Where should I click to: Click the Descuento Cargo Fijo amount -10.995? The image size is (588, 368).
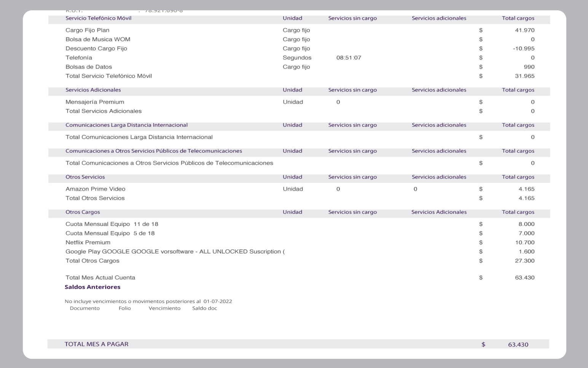523,48
